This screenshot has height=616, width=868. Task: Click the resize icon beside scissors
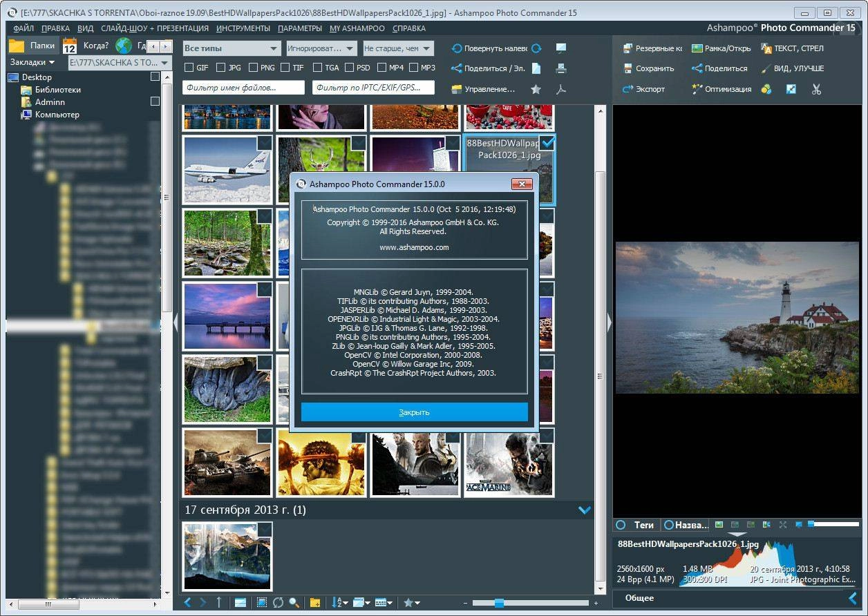click(791, 89)
